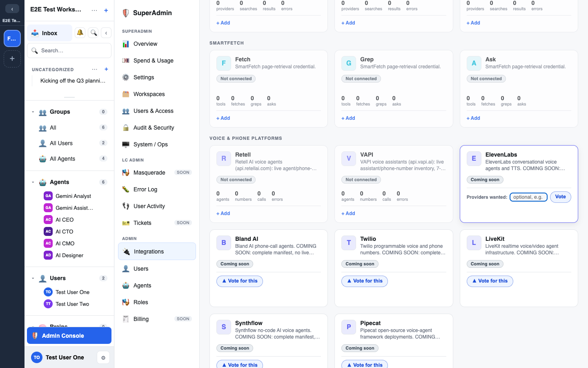Add a new workspace with plus icon
588x368 pixels.
12,59
